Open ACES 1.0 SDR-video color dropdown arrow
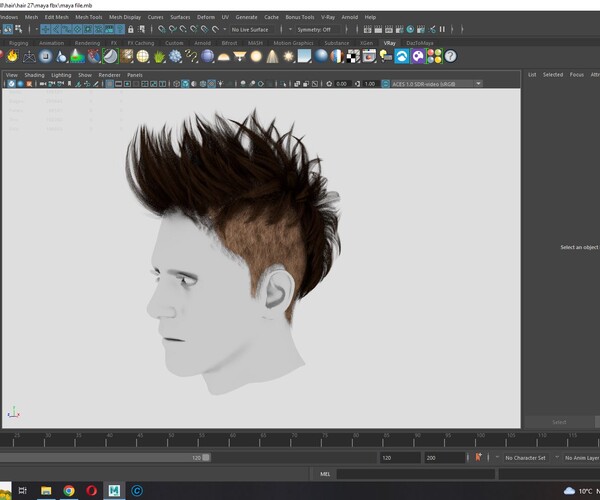 [x=478, y=83]
